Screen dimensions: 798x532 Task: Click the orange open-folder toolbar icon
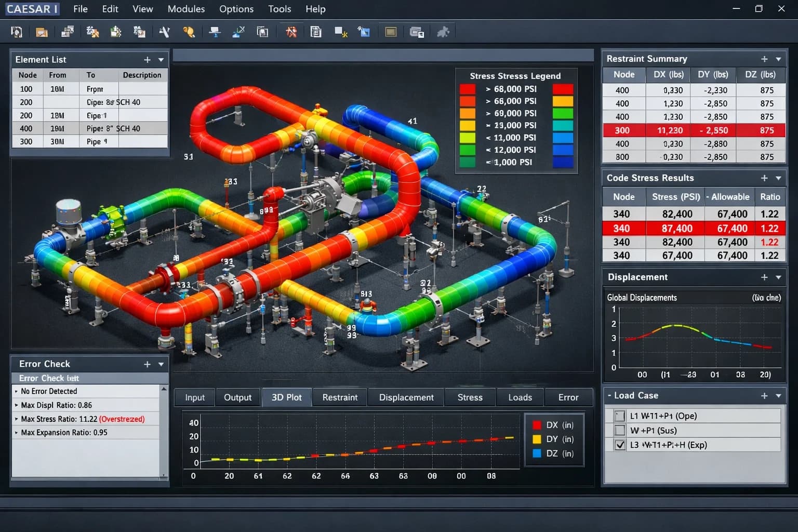pos(42,32)
